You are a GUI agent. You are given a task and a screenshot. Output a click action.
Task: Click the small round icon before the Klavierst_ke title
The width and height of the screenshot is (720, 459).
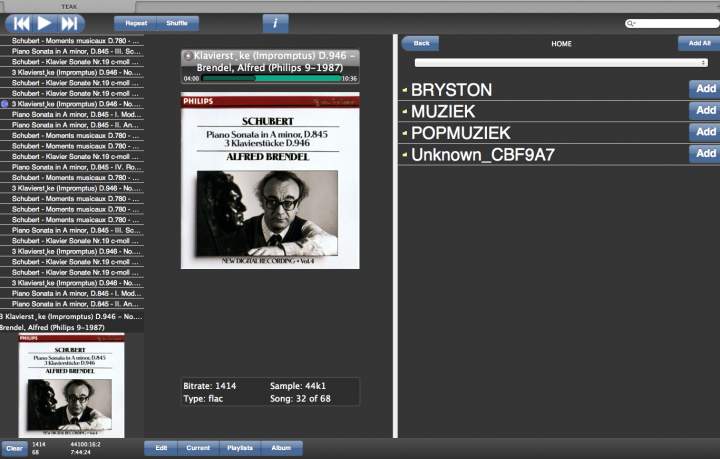(187, 56)
